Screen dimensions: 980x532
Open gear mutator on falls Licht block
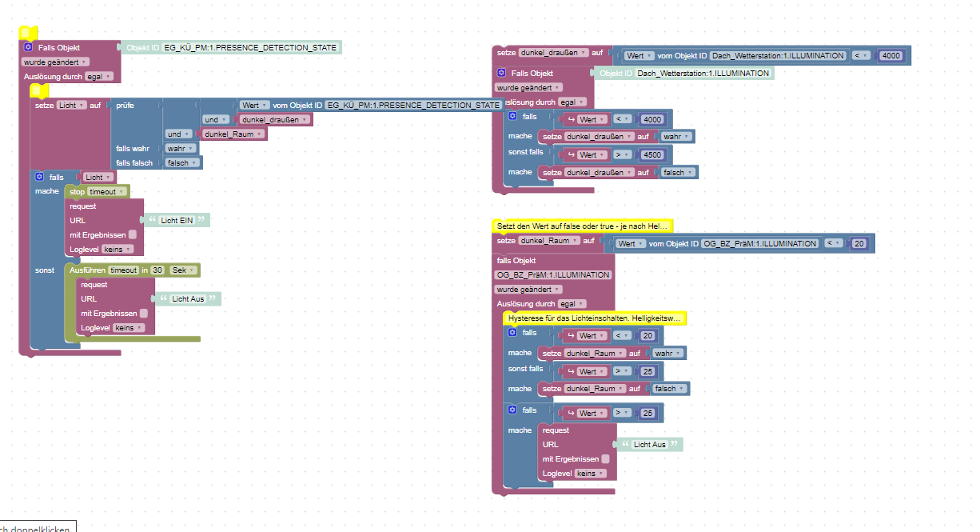click(x=40, y=177)
